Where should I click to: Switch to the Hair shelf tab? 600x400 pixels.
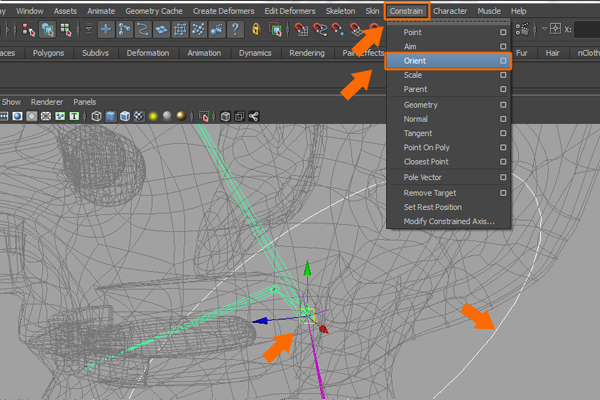pyautogui.click(x=552, y=53)
